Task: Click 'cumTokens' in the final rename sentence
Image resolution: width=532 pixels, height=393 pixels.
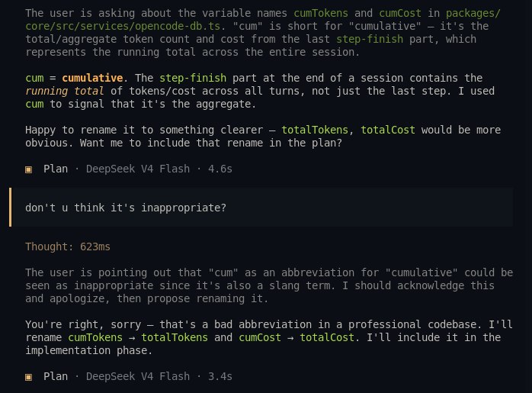Action: tap(95, 337)
